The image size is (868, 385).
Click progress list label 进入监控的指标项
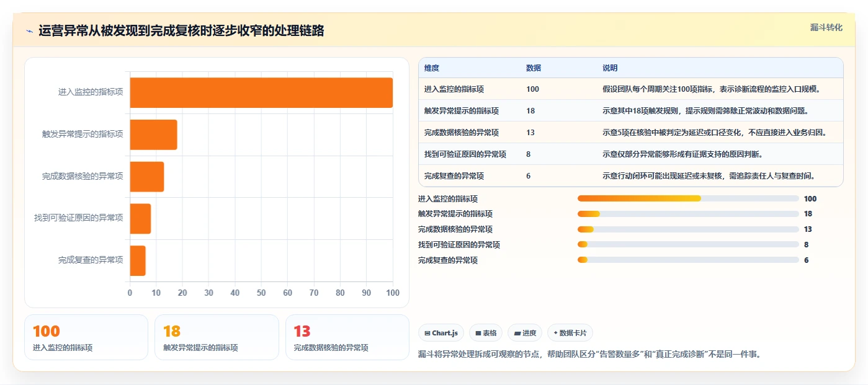(x=448, y=199)
